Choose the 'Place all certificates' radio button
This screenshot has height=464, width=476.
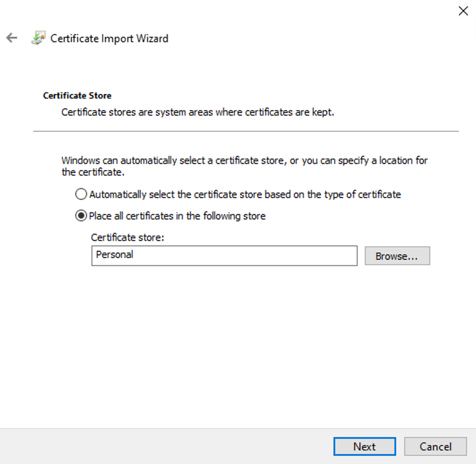click(x=81, y=216)
